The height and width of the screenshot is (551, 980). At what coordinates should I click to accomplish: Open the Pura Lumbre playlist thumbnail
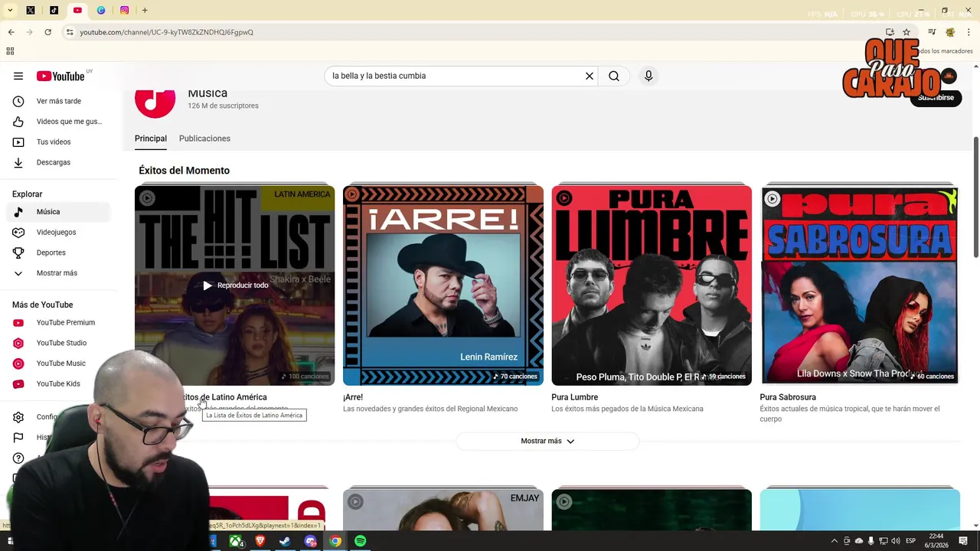pyautogui.click(x=652, y=285)
